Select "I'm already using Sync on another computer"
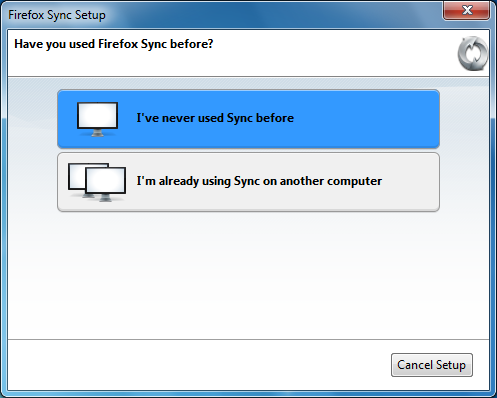Viewport: 497px width, 398px height. pos(248,182)
